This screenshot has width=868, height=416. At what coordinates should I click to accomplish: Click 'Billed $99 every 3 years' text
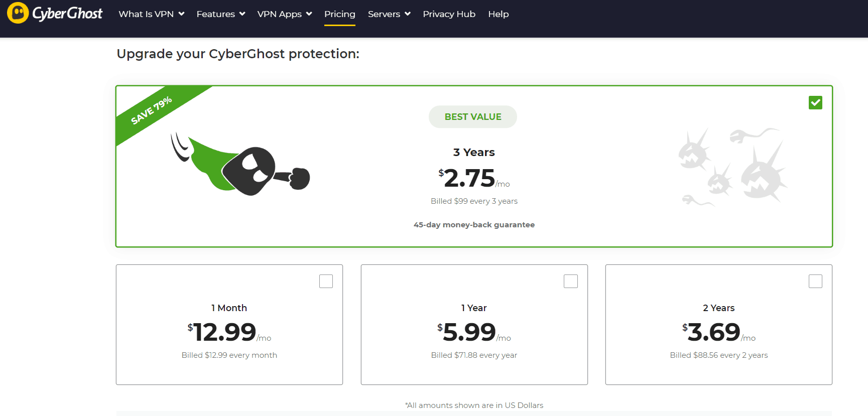pyautogui.click(x=474, y=201)
